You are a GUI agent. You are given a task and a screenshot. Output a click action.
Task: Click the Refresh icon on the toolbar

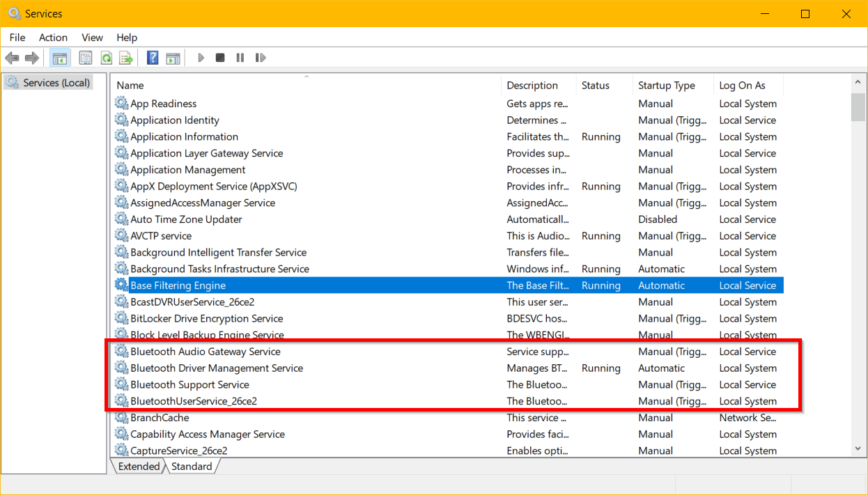(106, 57)
